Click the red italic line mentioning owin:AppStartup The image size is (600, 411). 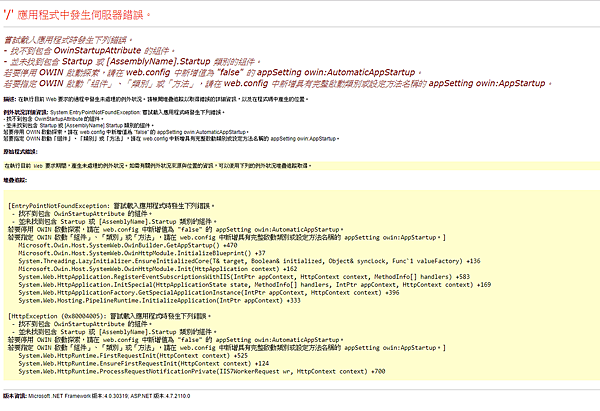(x=277, y=83)
